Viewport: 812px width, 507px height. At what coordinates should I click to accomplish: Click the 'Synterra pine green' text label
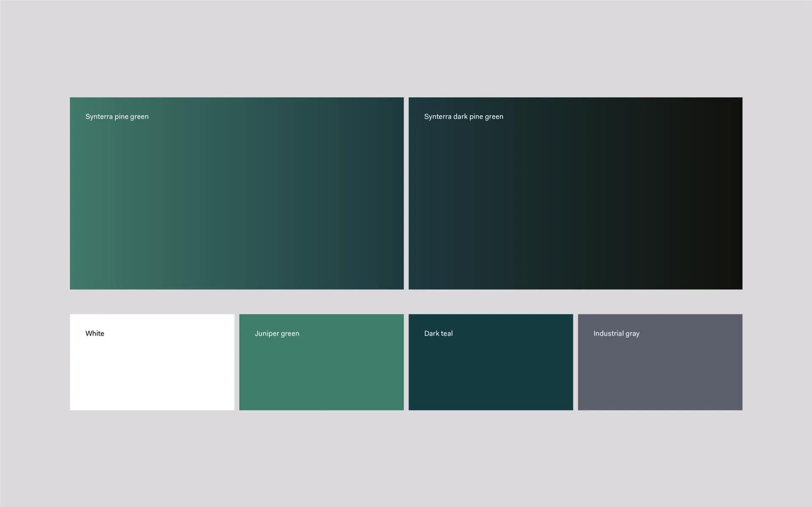117,116
